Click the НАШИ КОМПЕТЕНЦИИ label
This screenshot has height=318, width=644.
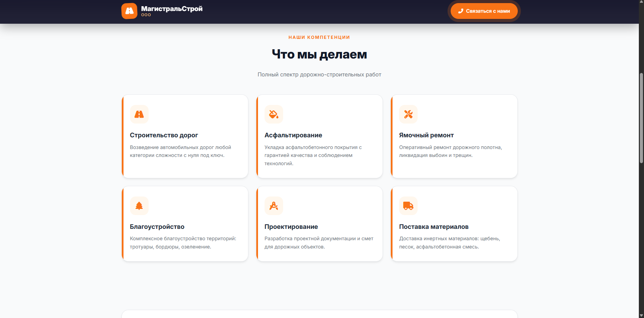(319, 37)
